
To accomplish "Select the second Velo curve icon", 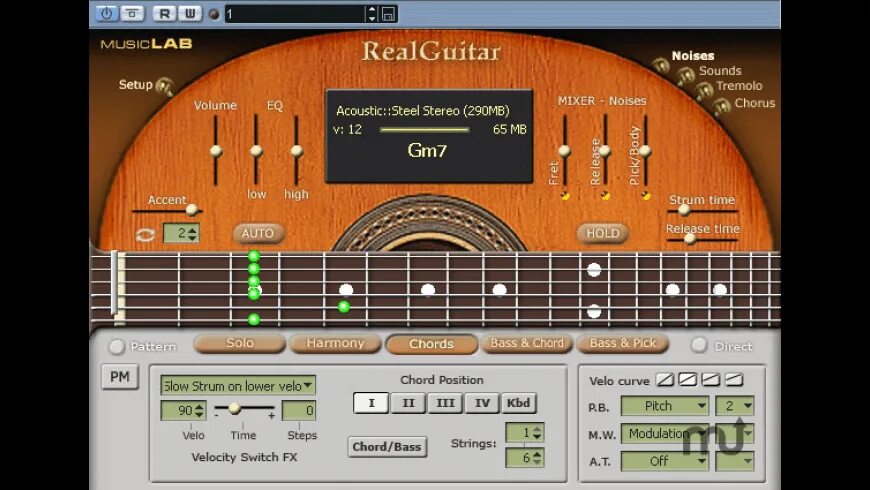I will (x=687, y=380).
